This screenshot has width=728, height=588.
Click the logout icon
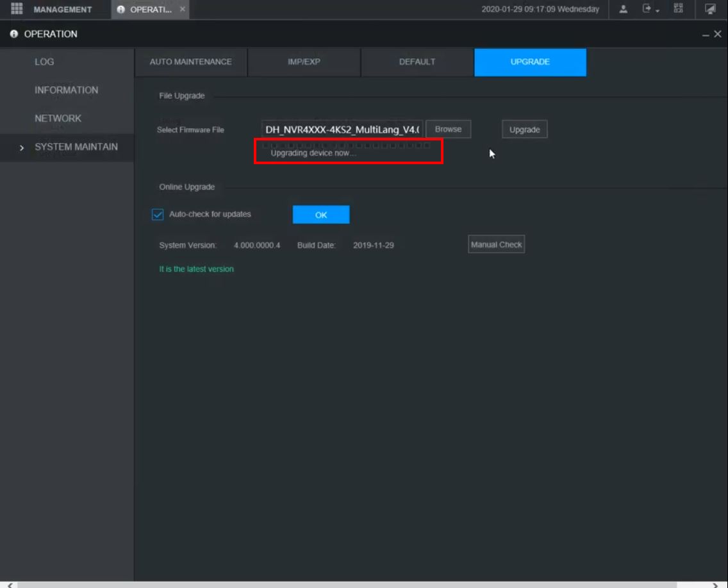[645, 9]
